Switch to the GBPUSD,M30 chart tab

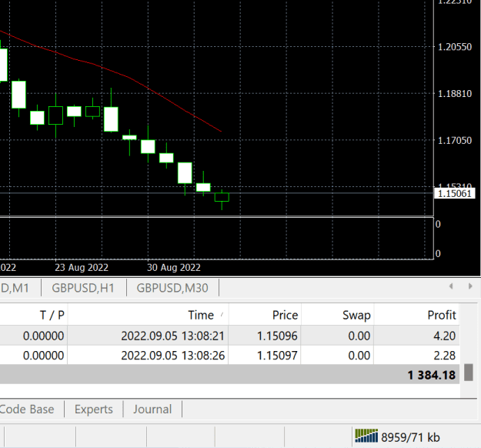pyautogui.click(x=172, y=288)
